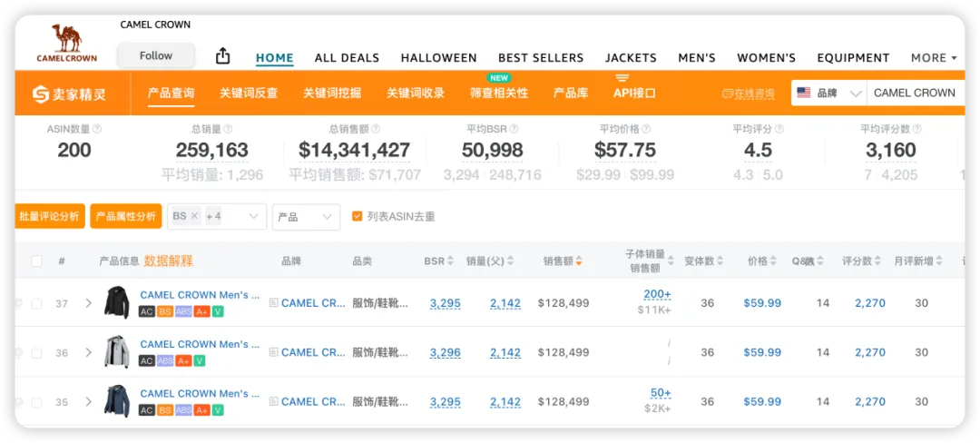The width and height of the screenshot is (980, 443).
Task: Expand row 37 product details chevron
Action: click(88, 303)
